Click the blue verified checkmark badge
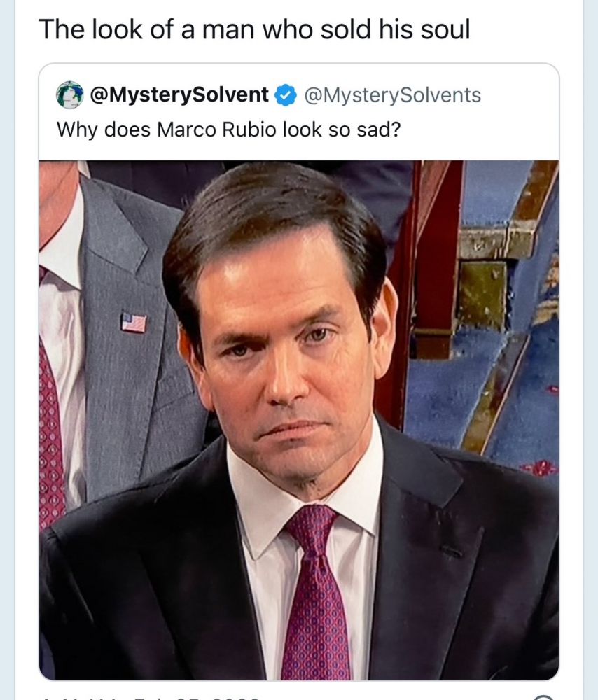The height and width of the screenshot is (700, 598). click(284, 94)
